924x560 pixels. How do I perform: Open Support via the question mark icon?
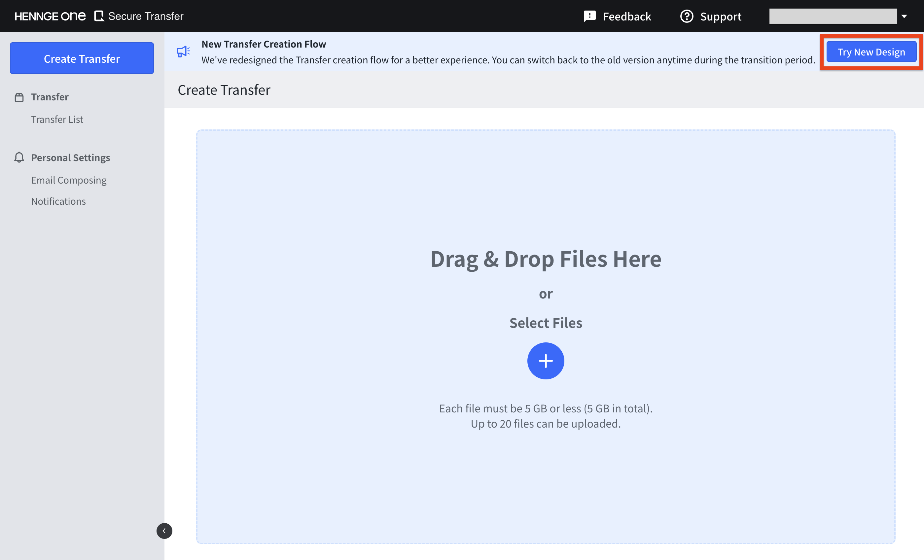tap(687, 16)
